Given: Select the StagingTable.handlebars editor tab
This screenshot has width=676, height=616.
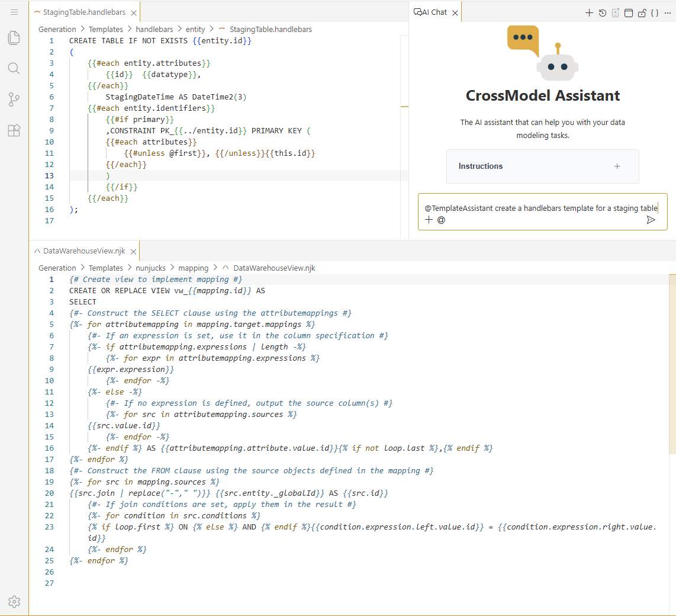Looking at the screenshot, I should 85,12.
